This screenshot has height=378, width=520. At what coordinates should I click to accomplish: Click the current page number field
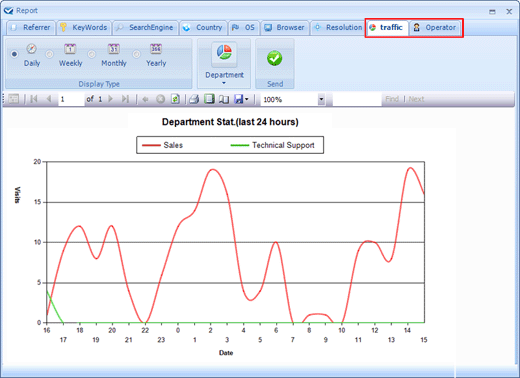click(71, 99)
